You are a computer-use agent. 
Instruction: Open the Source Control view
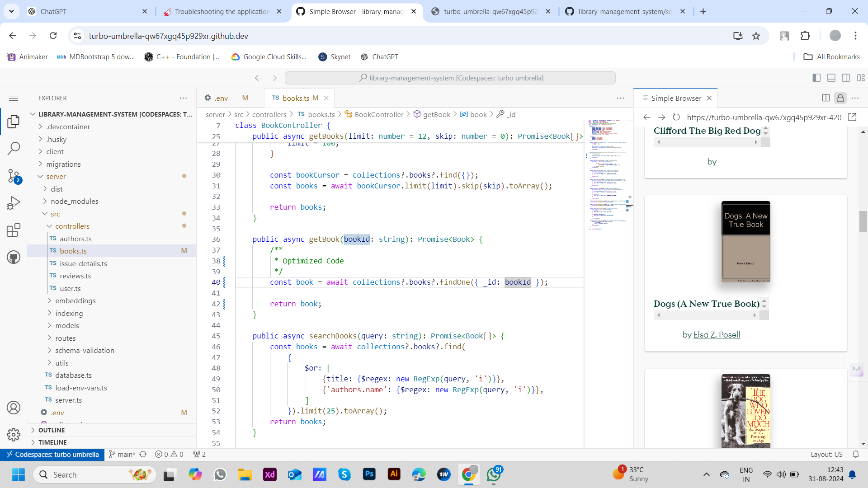coord(14,176)
